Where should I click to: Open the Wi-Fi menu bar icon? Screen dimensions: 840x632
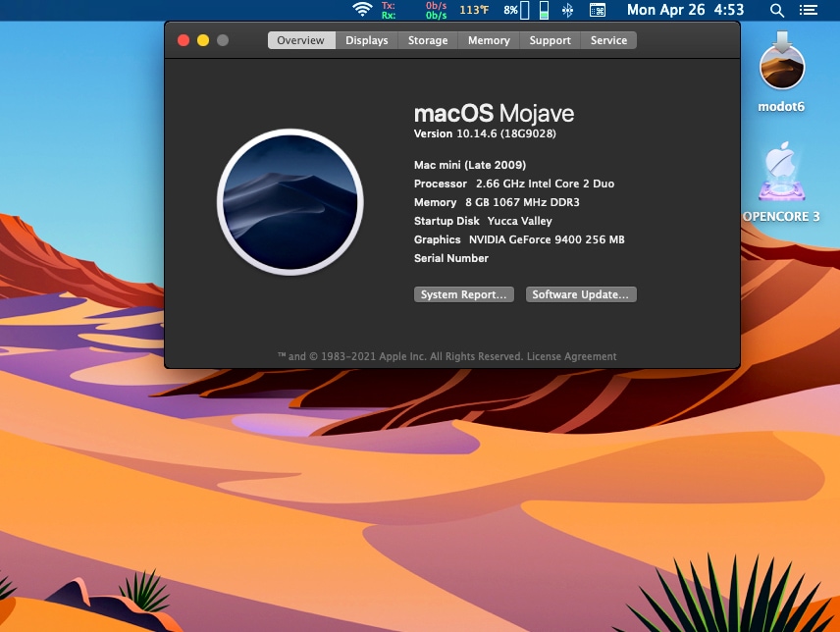(x=362, y=10)
